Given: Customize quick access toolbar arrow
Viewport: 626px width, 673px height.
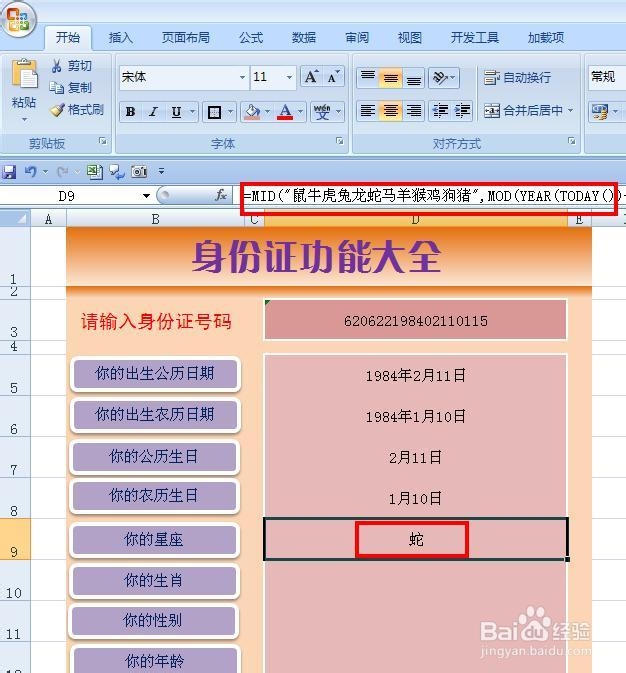Looking at the screenshot, I should pos(161,171).
